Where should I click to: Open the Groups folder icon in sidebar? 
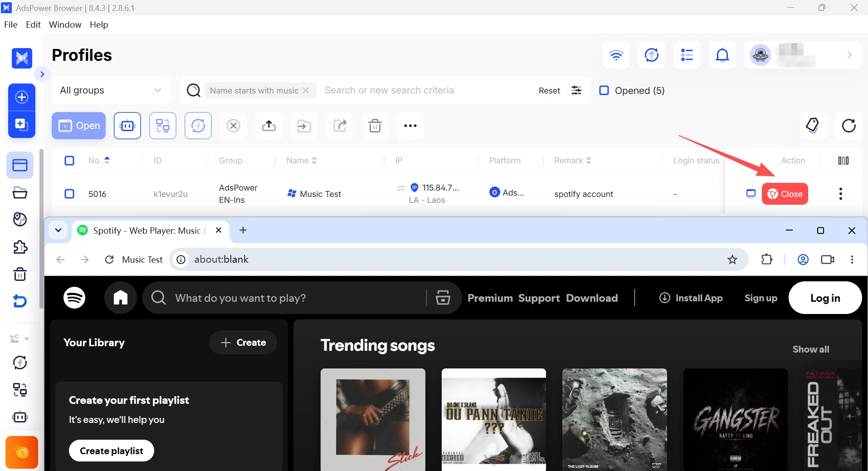point(20,192)
